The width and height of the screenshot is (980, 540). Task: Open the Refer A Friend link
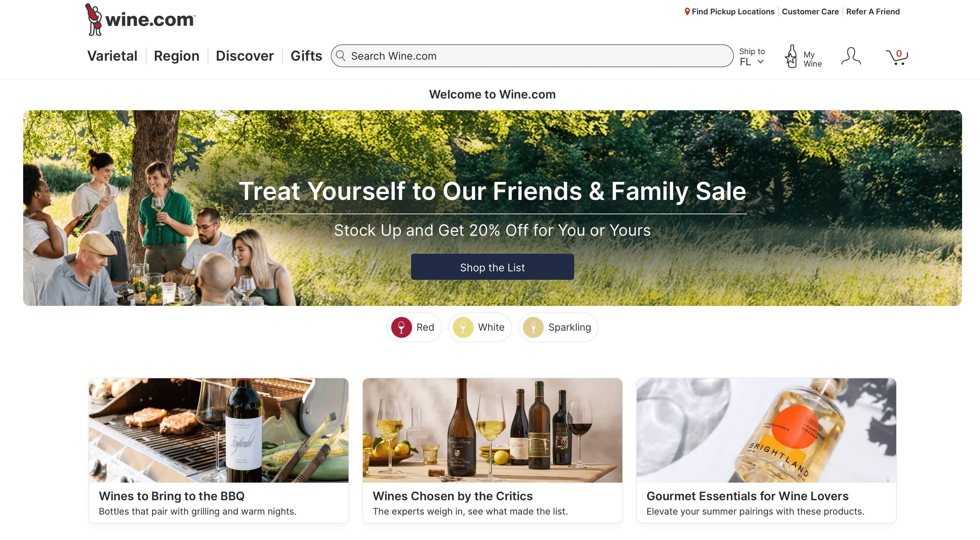coord(873,12)
